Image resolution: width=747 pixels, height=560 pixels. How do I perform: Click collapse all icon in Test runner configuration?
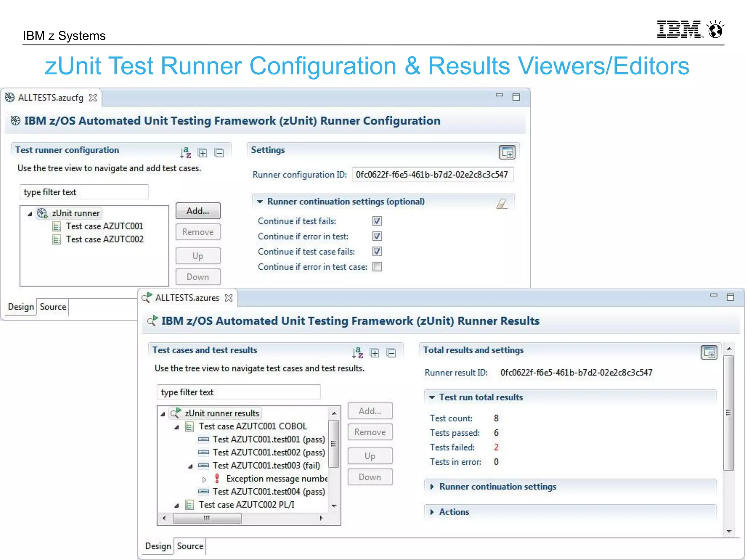tap(219, 153)
